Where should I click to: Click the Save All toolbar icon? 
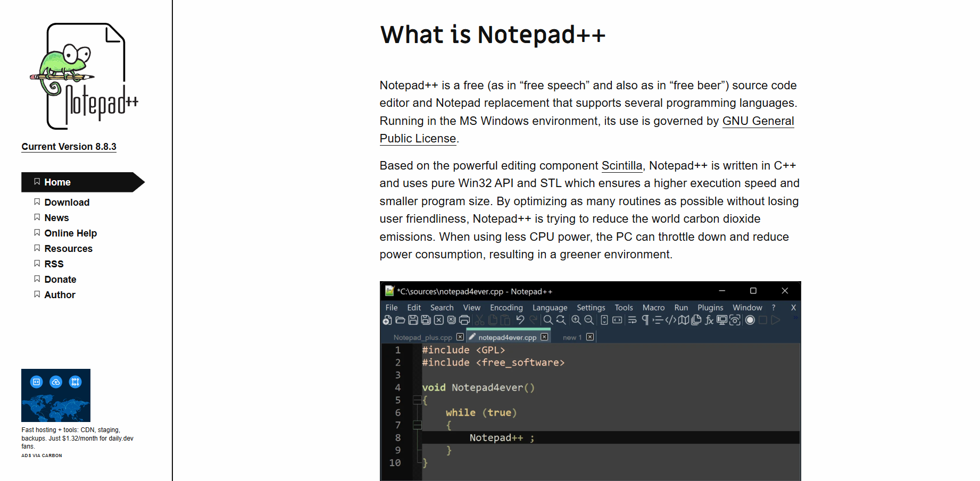[x=426, y=320]
